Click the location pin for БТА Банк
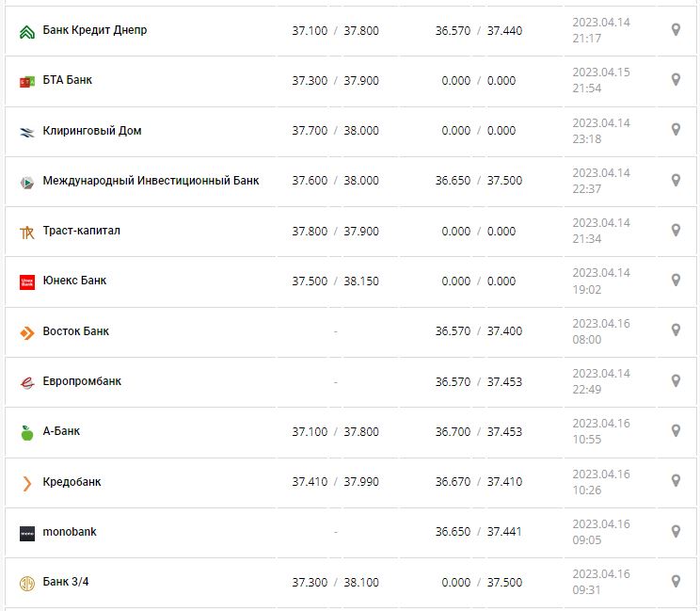Viewport: 700px width, 611px height. (x=676, y=80)
